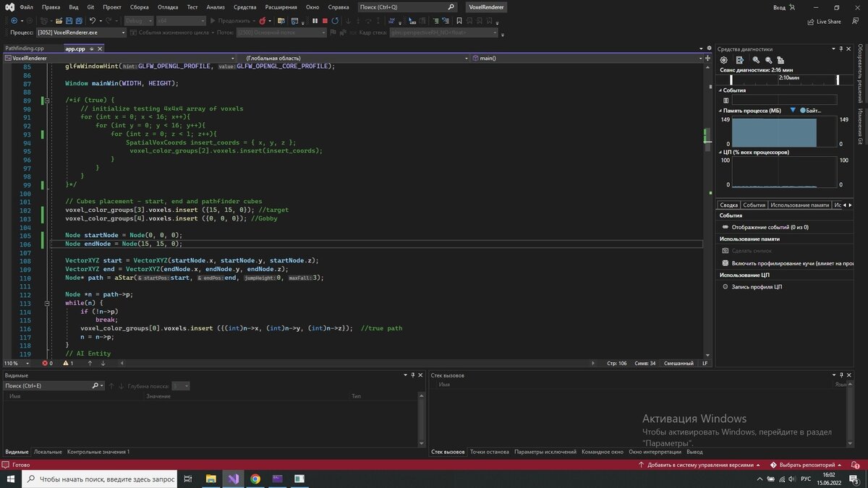Click the Visual Studio logo icon
The height and width of the screenshot is (488, 868).
(10, 7)
